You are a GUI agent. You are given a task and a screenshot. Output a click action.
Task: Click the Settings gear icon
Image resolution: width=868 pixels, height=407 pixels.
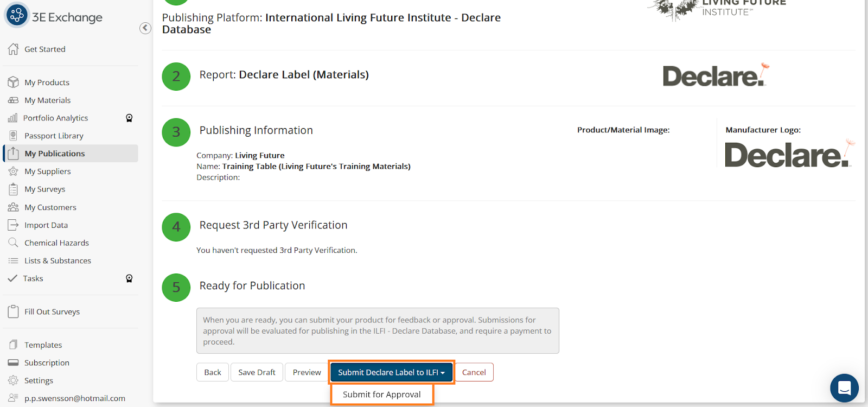[14, 380]
